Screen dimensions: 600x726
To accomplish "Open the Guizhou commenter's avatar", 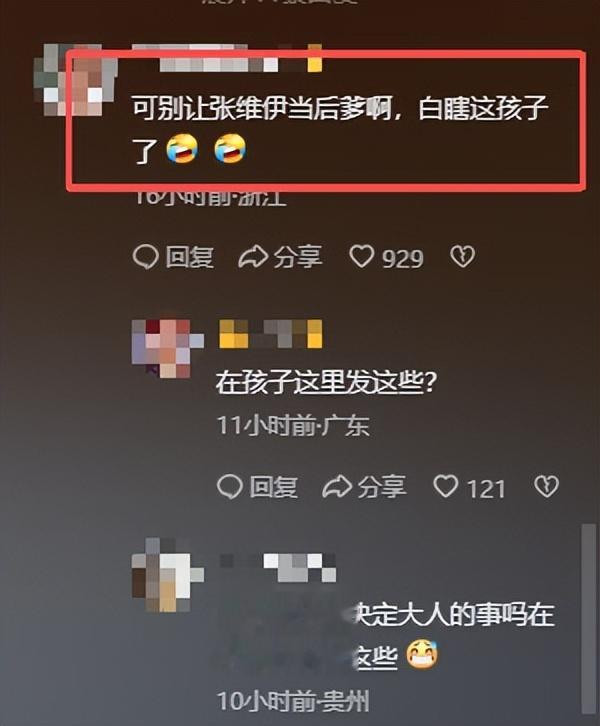I will (x=168, y=576).
